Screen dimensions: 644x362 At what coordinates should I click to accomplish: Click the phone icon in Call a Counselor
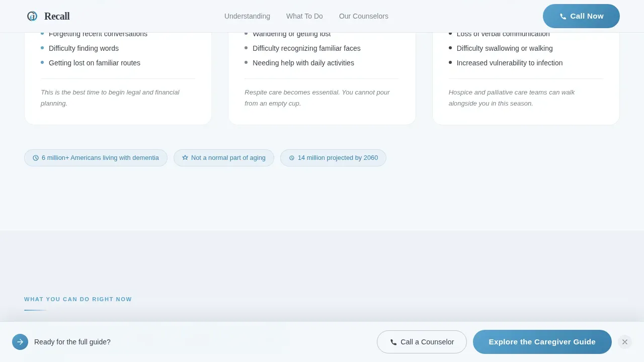[393, 342]
